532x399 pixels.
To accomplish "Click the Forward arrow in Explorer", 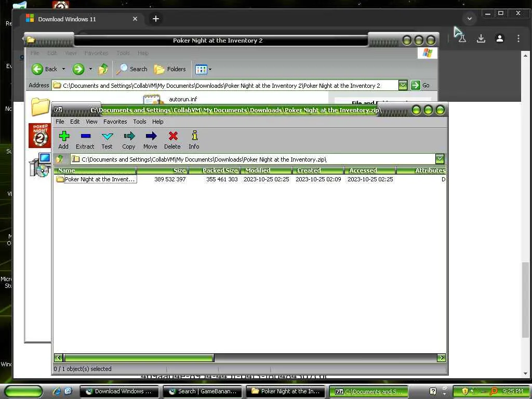I will [78, 69].
